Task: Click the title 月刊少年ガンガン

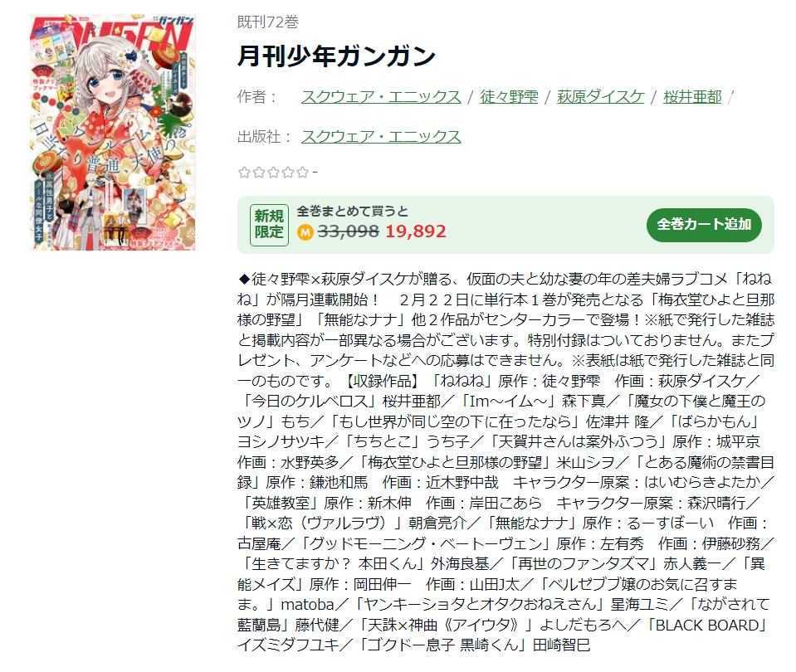Action: 336,56
